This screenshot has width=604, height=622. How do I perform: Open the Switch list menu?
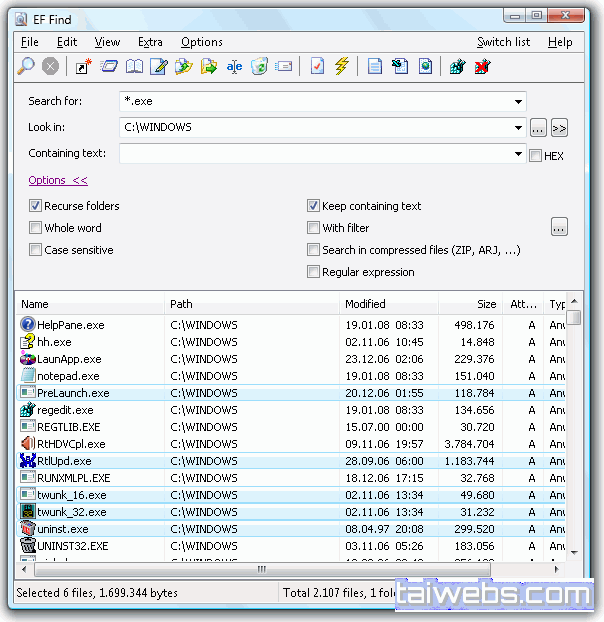pyautogui.click(x=503, y=42)
